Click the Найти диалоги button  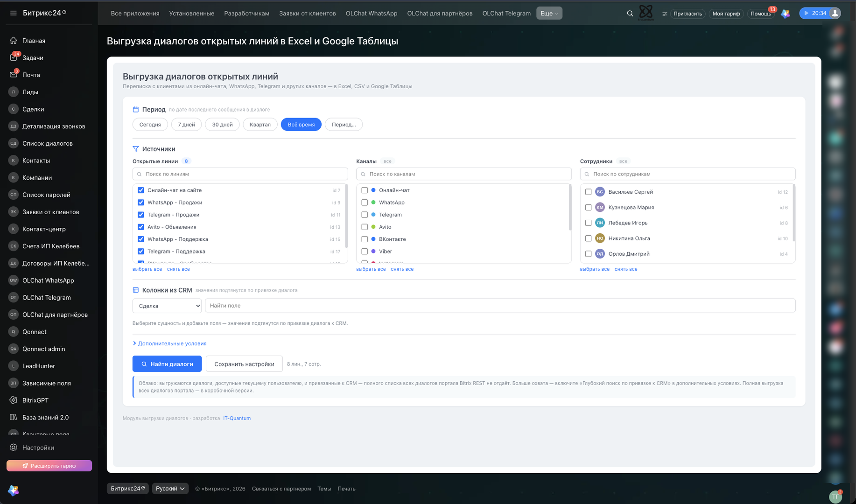click(167, 364)
